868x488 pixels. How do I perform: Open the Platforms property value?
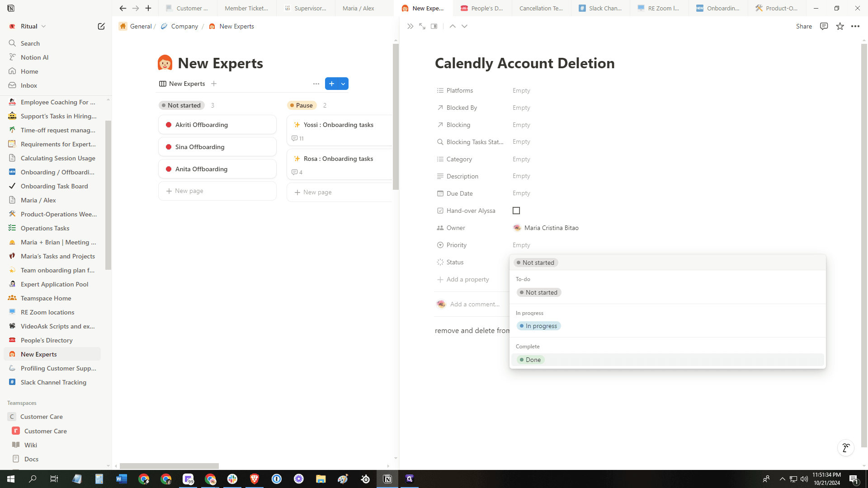(521, 90)
